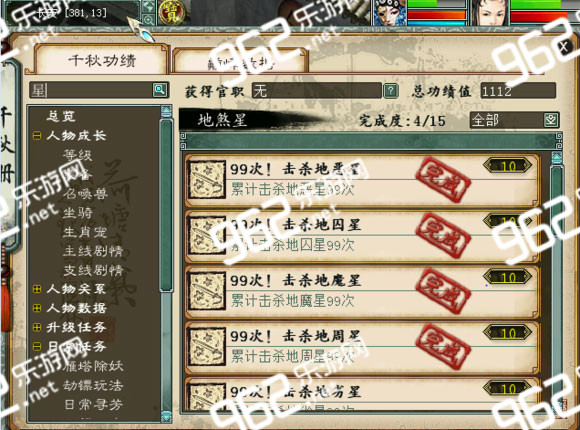Switch to the 千秋功绩 tab
Screen dimensions: 580x430
pyautogui.click(x=101, y=60)
